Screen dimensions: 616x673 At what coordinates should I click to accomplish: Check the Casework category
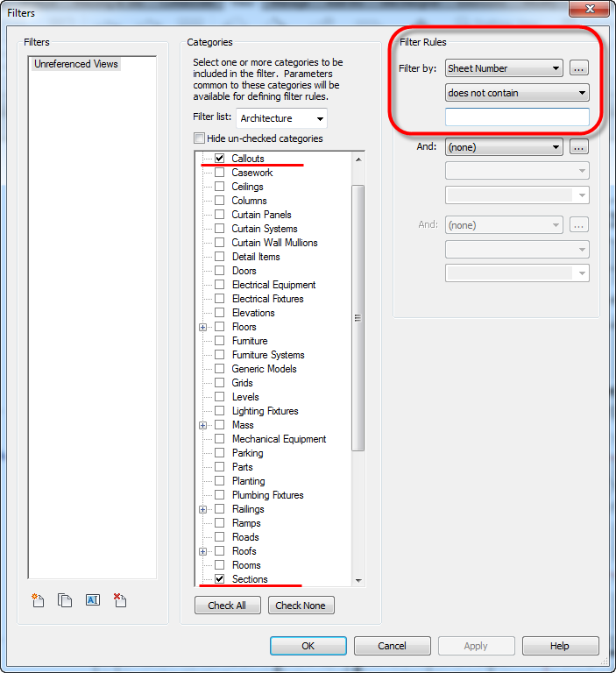pos(219,173)
